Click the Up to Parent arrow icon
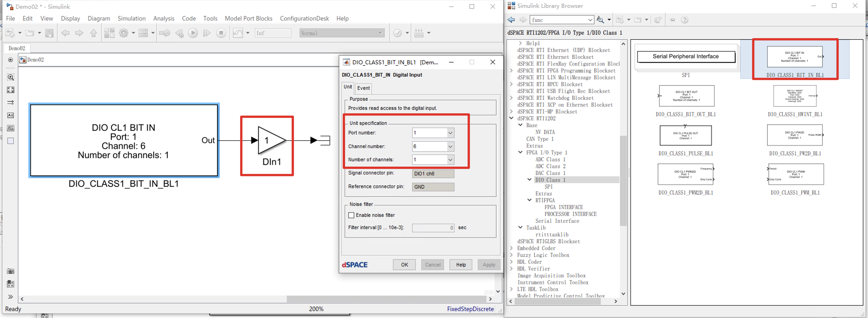Screen dimensions: 868x318 coord(93,33)
